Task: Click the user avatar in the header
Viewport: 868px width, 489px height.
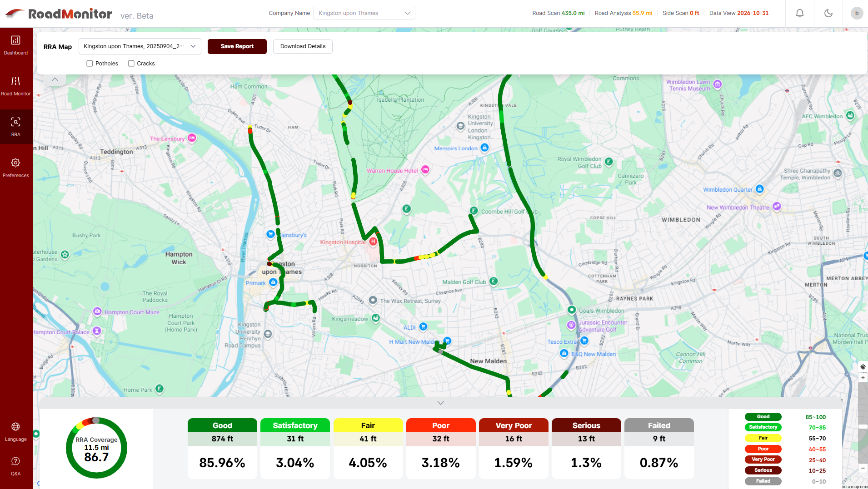Action: pyautogui.click(x=856, y=13)
